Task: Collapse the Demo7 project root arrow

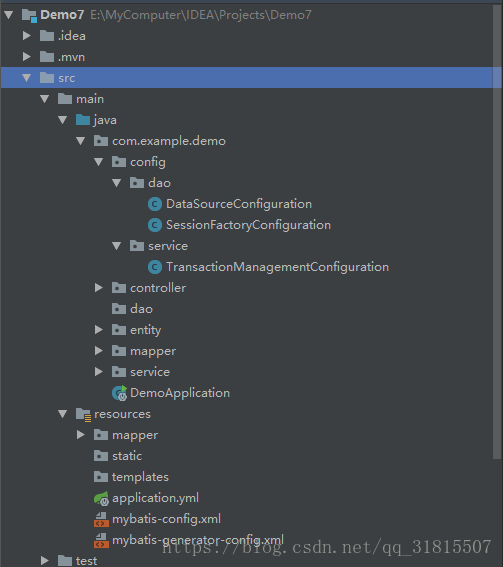Action: (x=9, y=15)
